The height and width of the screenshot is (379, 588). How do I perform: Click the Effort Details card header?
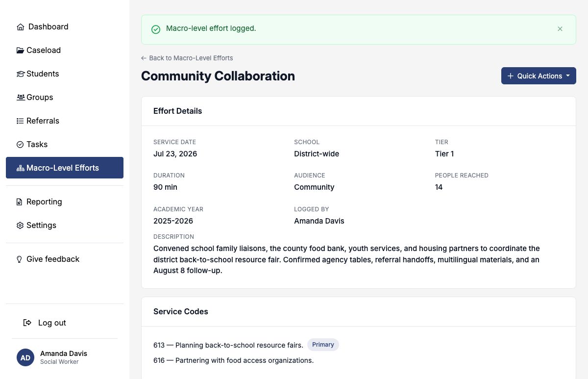359,111
